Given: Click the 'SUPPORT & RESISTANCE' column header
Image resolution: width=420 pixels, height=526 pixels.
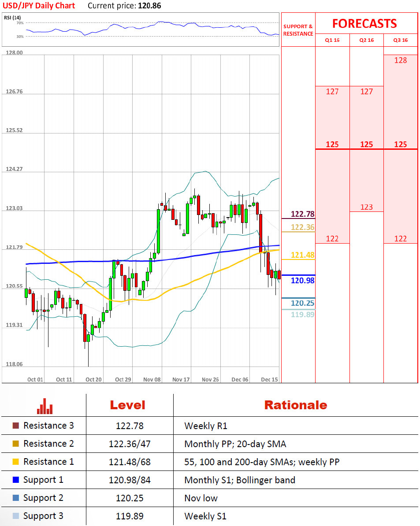Looking at the screenshot, I should [x=298, y=30].
